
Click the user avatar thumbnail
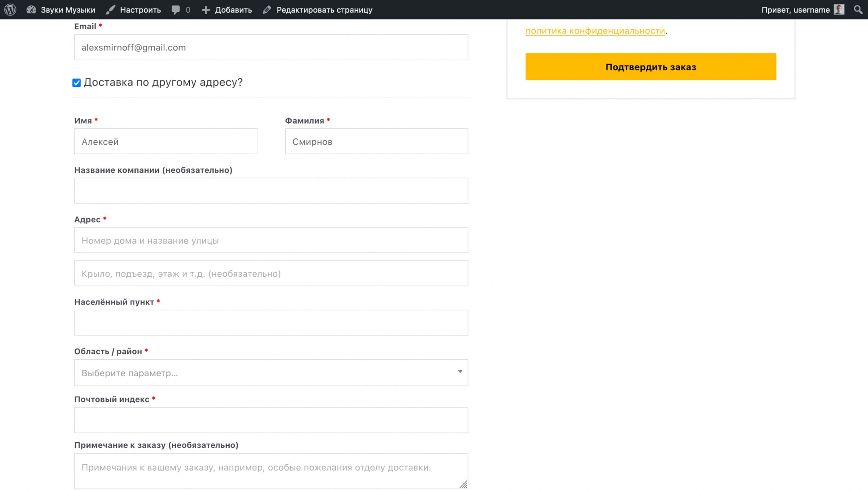(x=839, y=9)
